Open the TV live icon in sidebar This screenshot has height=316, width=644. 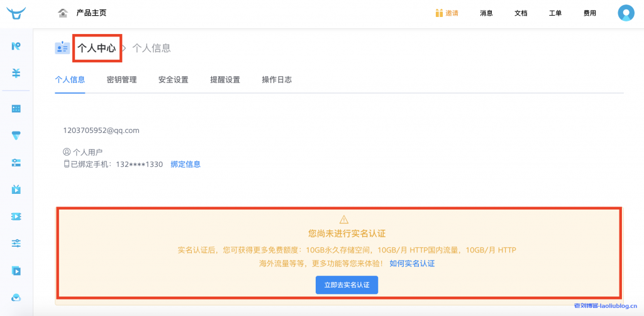coord(16,189)
